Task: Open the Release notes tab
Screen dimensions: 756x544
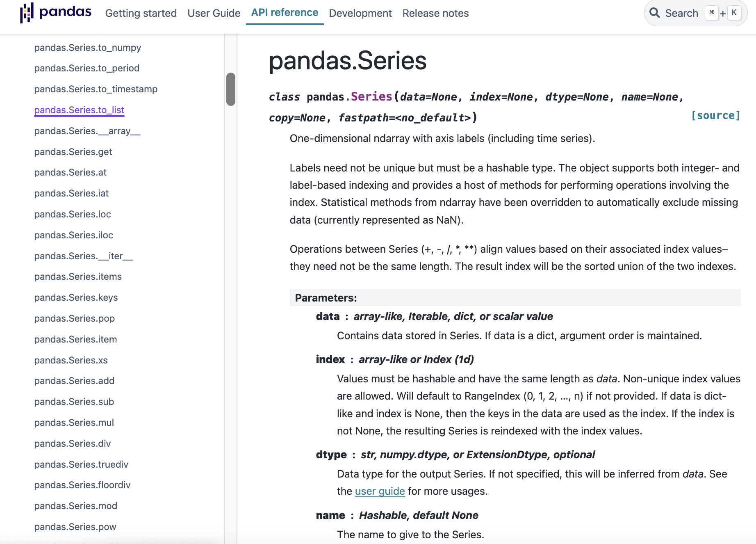Action: [435, 13]
